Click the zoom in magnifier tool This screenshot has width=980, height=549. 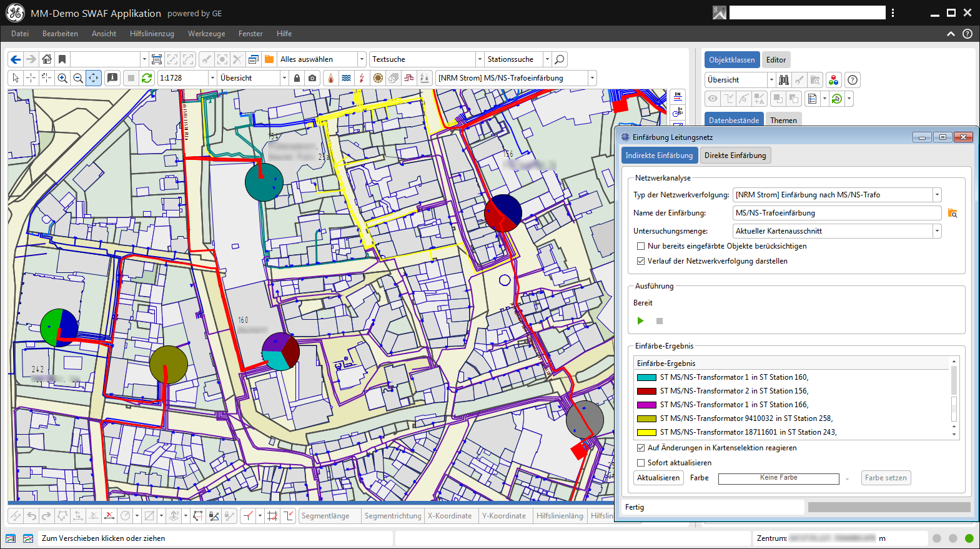pyautogui.click(x=62, y=78)
